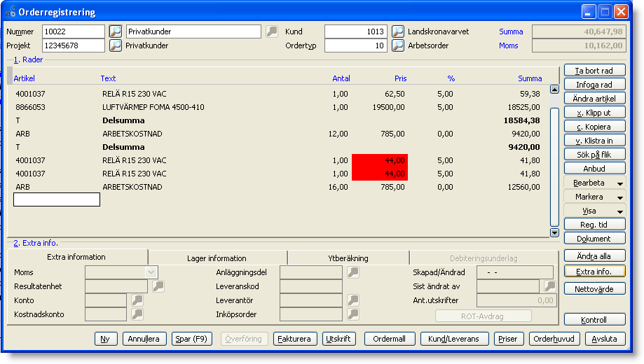Click the Nettovärde button
644x364 pixels.
[x=595, y=289]
